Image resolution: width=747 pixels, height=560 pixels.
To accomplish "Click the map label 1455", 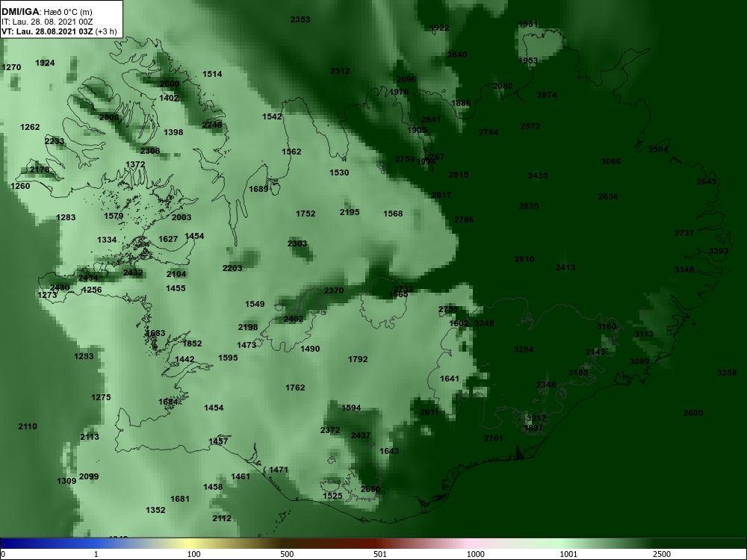I will click(176, 288).
